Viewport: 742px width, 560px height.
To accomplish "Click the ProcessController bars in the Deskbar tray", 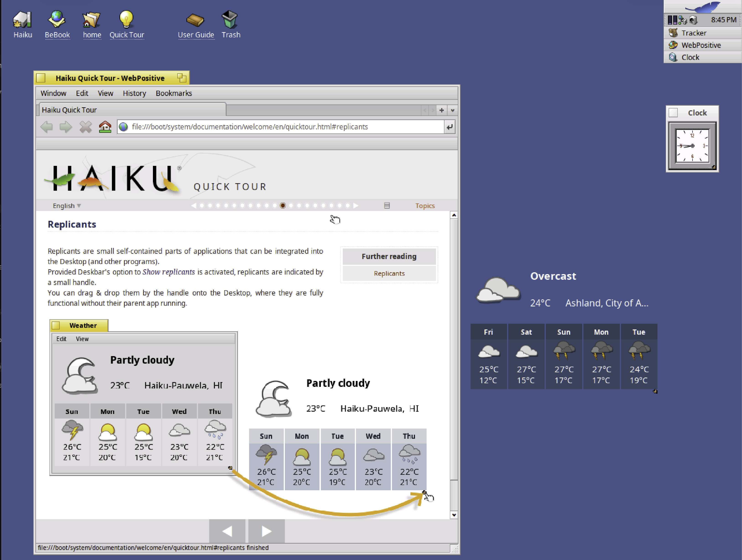I will tap(672, 20).
